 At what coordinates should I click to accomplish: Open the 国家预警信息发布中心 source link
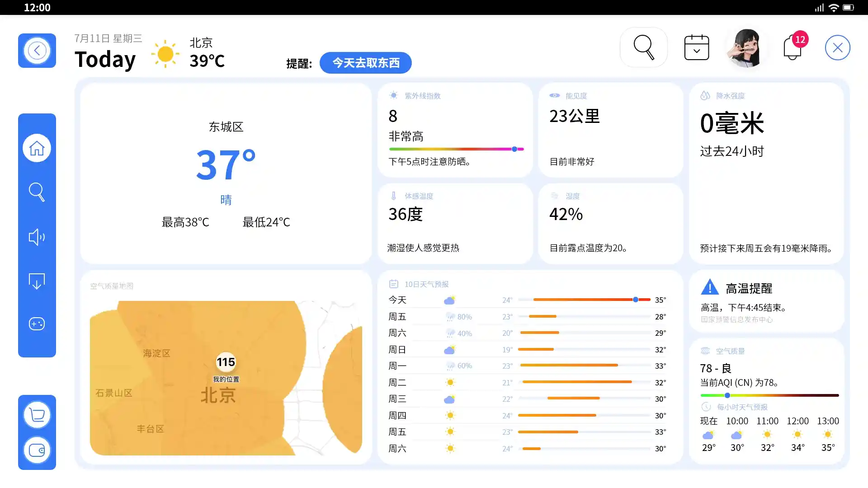point(737,319)
